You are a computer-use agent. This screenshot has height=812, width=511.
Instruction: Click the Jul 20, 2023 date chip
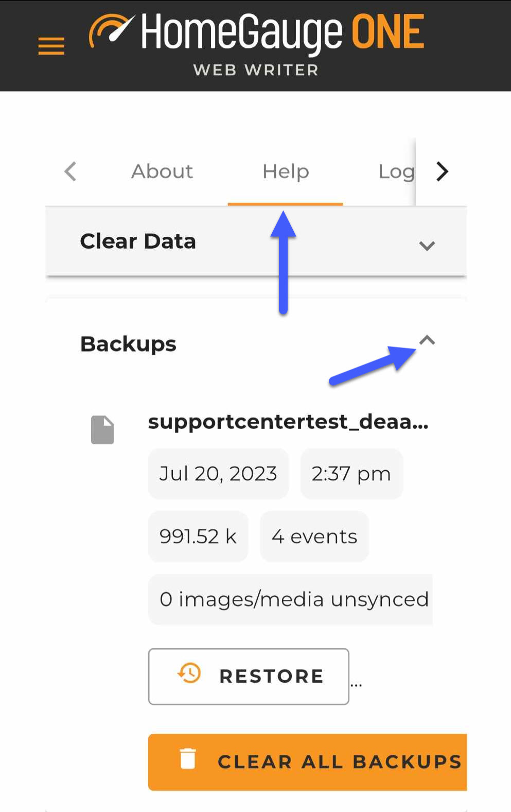(218, 474)
